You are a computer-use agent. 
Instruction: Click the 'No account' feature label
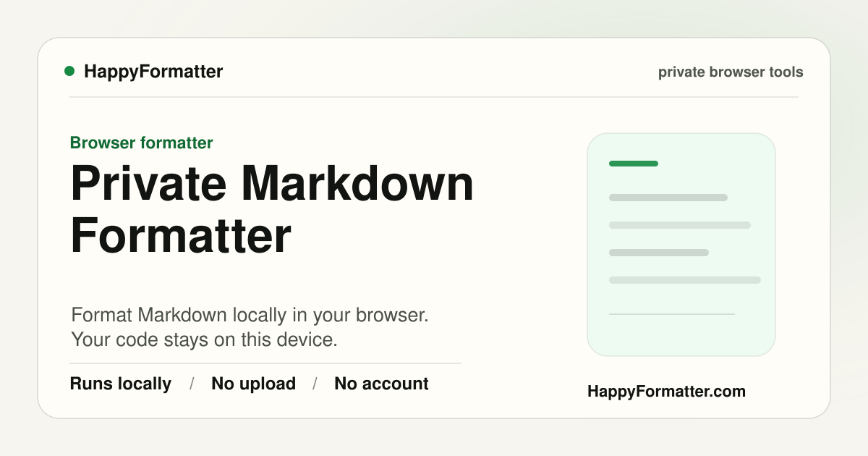pos(381,384)
